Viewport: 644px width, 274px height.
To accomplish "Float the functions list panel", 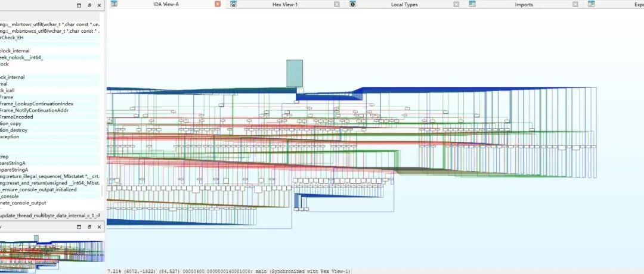I will click(x=89, y=5).
